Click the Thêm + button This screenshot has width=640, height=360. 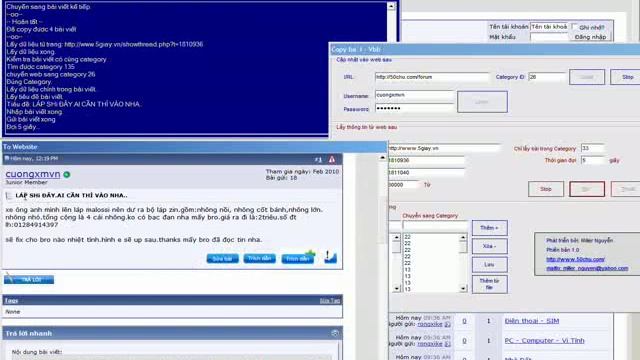coord(489,228)
